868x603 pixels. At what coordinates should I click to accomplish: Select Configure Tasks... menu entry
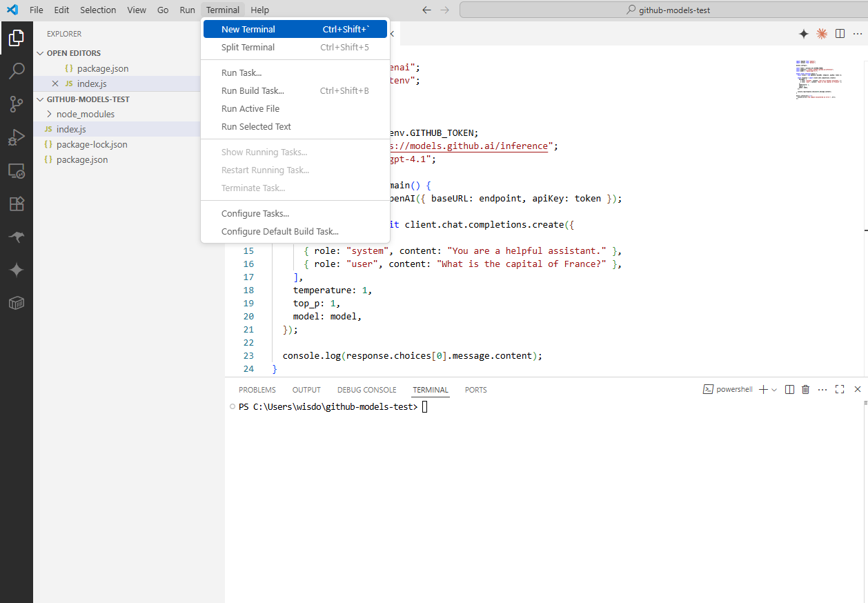tap(295, 214)
